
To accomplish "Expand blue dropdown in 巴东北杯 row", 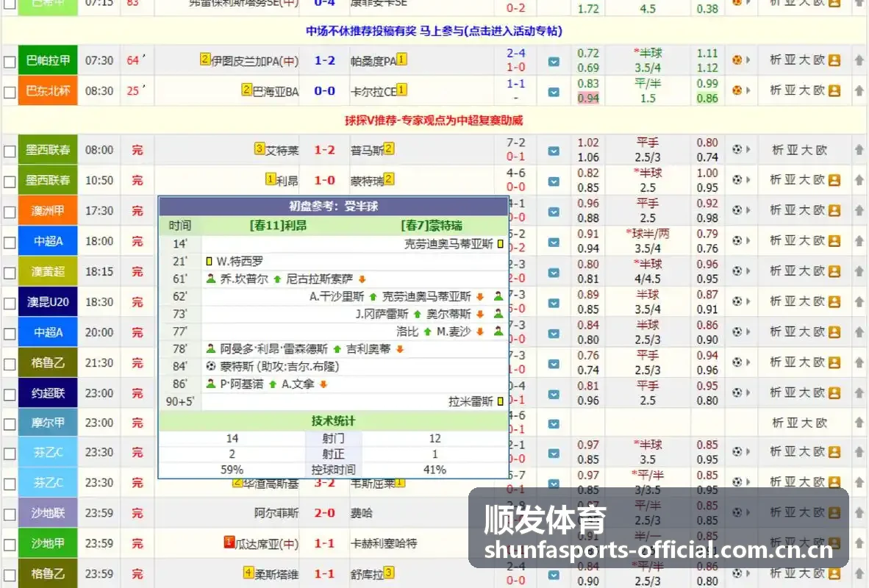I will (x=553, y=92).
